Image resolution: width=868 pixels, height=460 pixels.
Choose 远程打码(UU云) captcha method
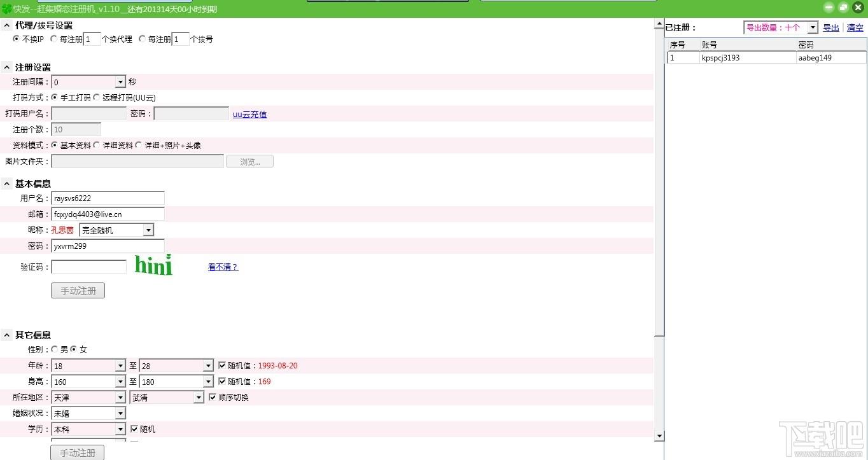(96, 98)
